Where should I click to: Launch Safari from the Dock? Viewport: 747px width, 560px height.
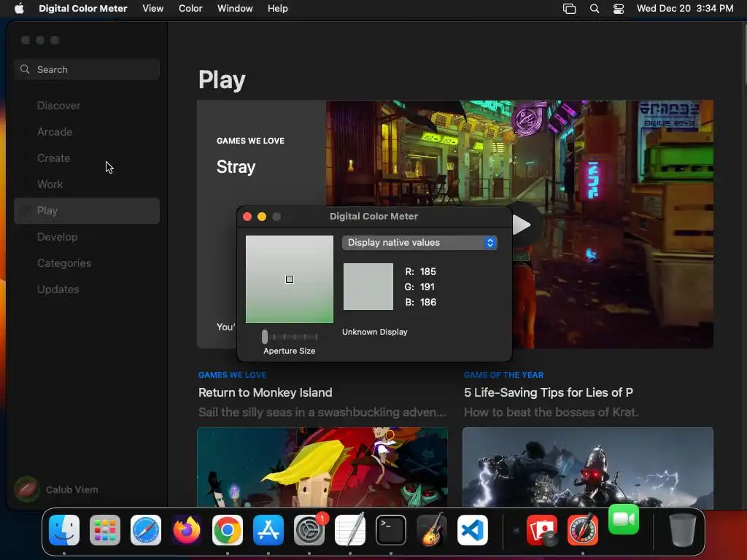coord(146,530)
